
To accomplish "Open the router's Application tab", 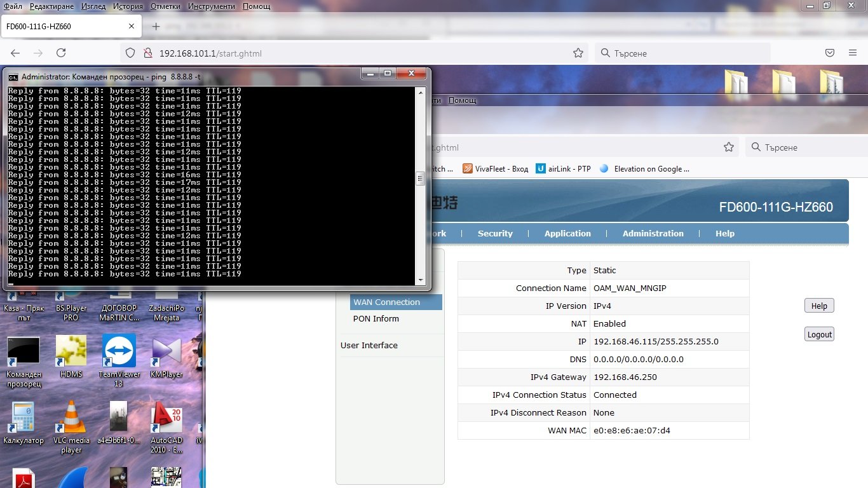I will pyautogui.click(x=567, y=233).
